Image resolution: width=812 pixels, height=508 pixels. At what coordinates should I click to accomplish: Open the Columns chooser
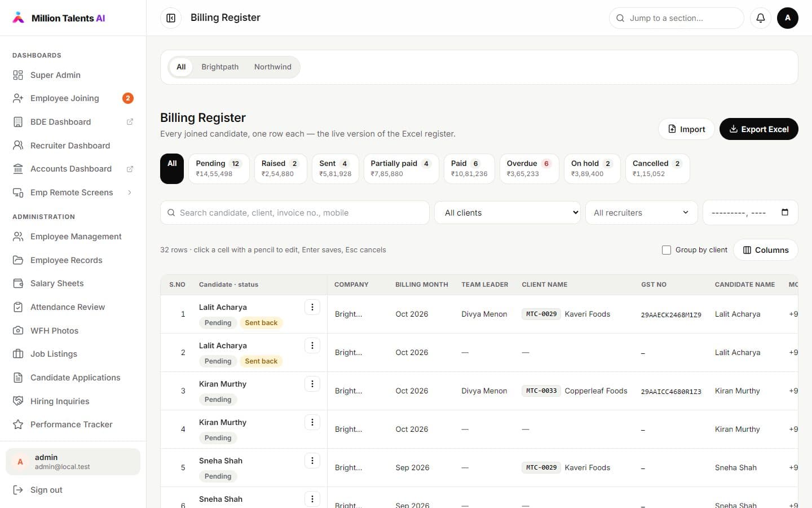766,250
